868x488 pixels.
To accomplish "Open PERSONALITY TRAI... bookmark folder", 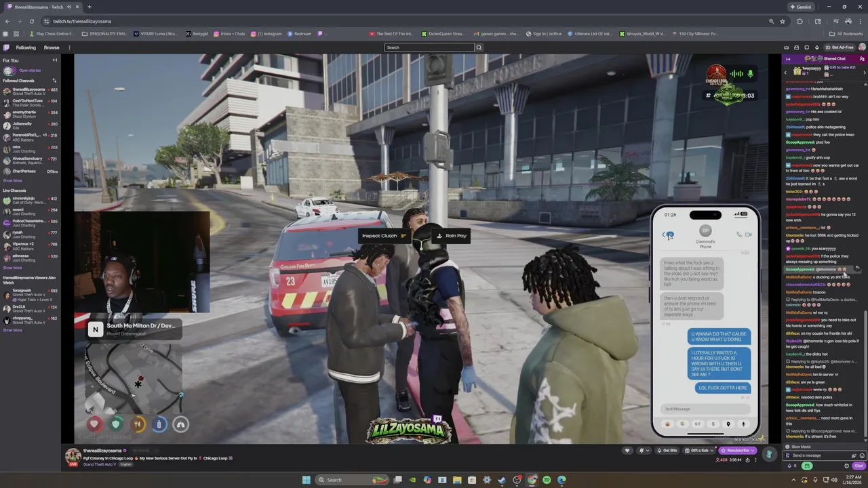I will [104, 34].
